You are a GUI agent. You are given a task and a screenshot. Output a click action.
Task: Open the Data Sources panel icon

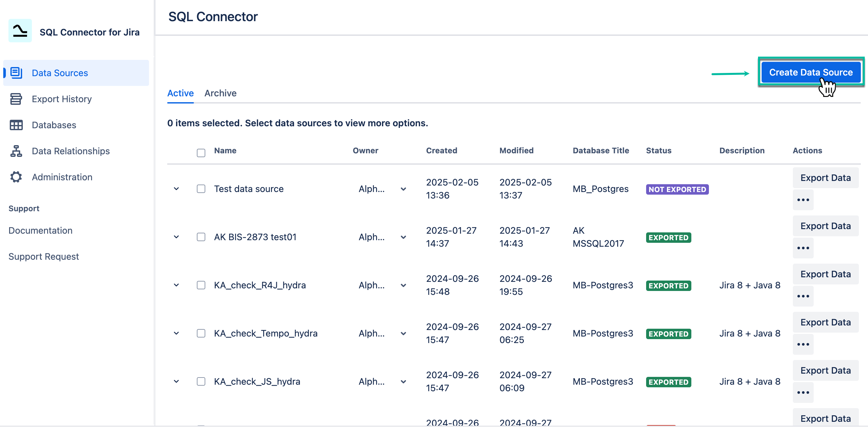pos(16,73)
